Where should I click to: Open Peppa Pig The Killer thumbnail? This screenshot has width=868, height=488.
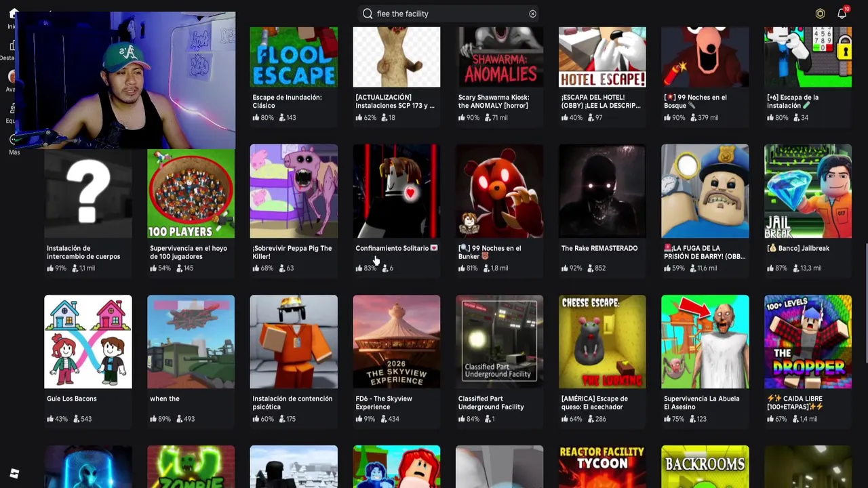pos(294,191)
